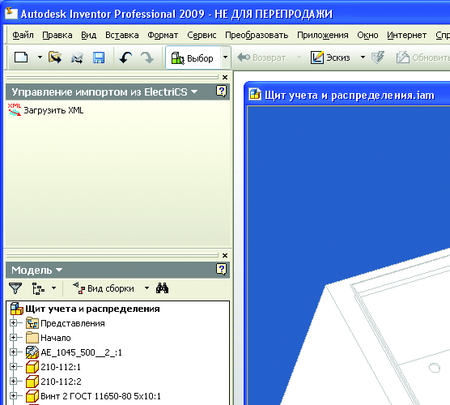450x405 pixels.
Task: Click the Redo arrow icon
Action: tap(147, 58)
